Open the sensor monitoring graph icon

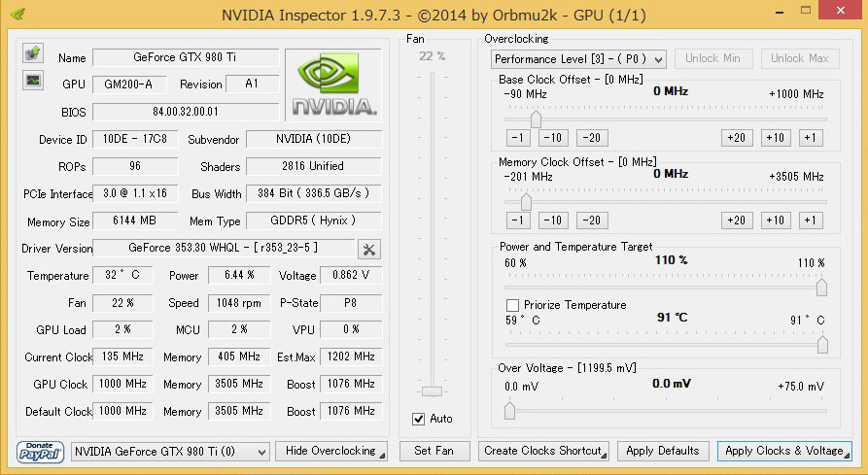[33, 81]
